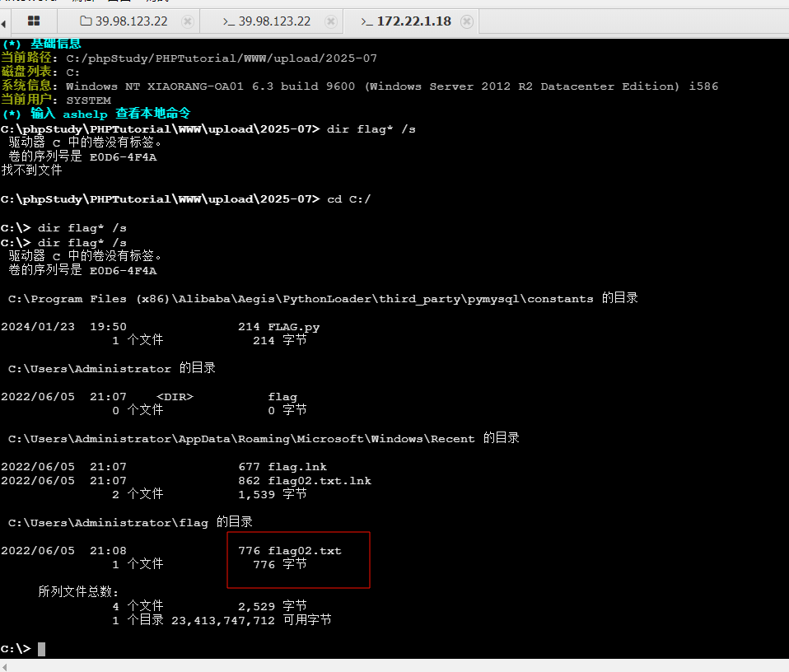Click the 23,413,747,712 free bytes value
789x672 pixels.
point(223,621)
